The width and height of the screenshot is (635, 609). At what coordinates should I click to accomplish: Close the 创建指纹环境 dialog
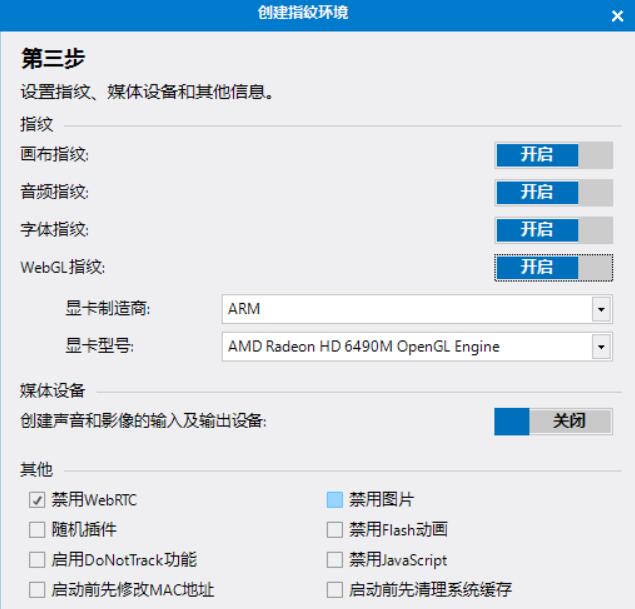pos(617,16)
